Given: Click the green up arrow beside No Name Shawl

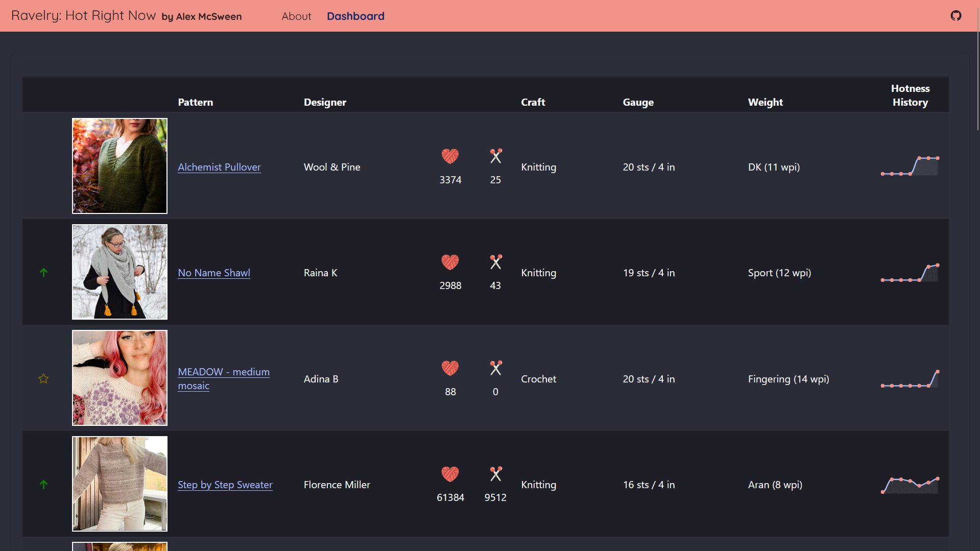Looking at the screenshot, I should coord(43,273).
